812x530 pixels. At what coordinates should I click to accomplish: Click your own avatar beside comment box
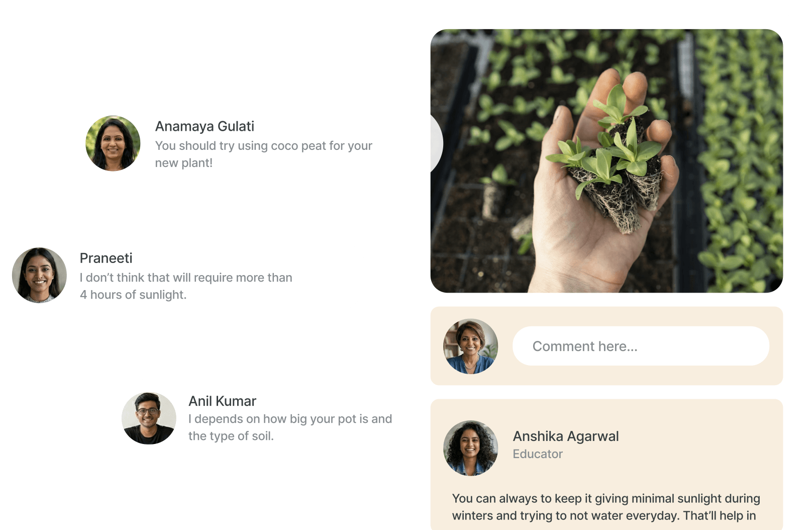click(x=471, y=346)
